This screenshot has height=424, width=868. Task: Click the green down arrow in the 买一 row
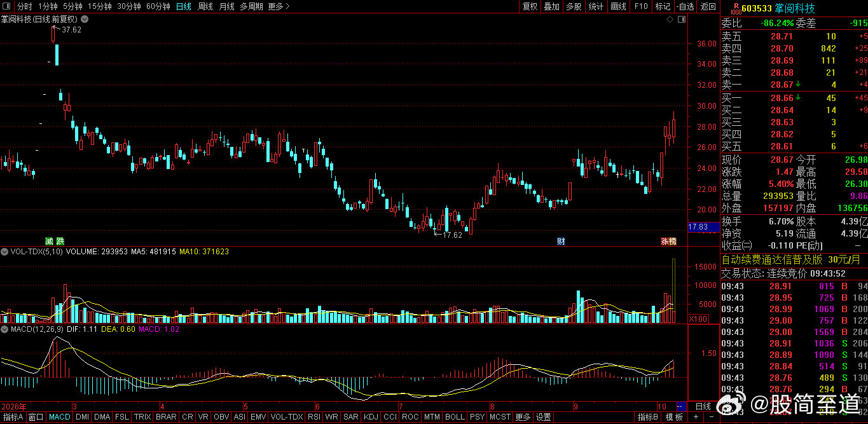(x=797, y=98)
